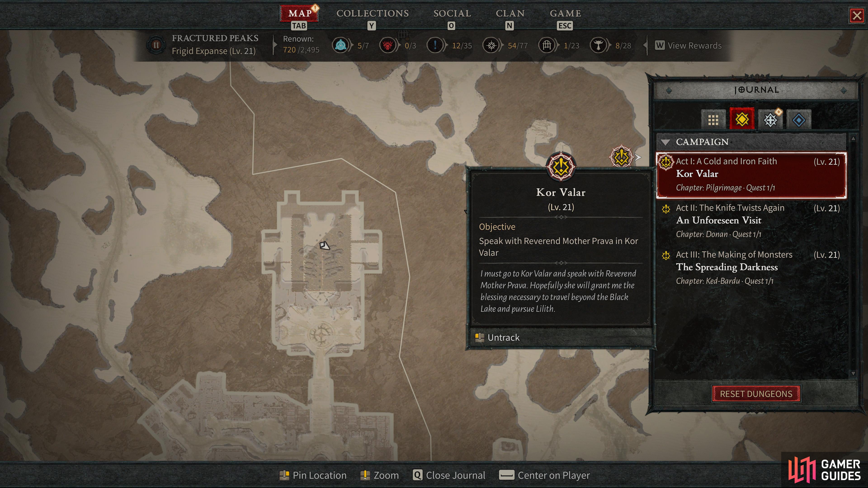Select the side quests journal filter
This screenshot has height=488, width=868.
click(770, 120)
